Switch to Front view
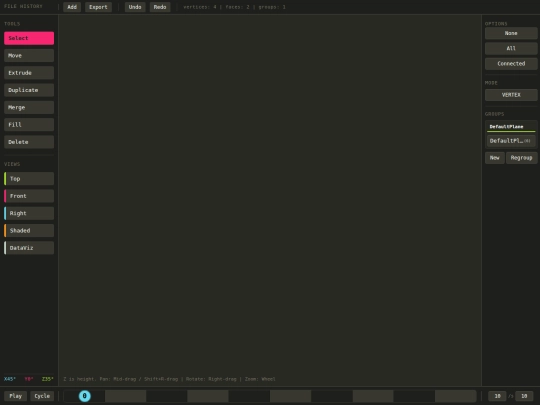This screenshot has height=405, width=540. 29,196
